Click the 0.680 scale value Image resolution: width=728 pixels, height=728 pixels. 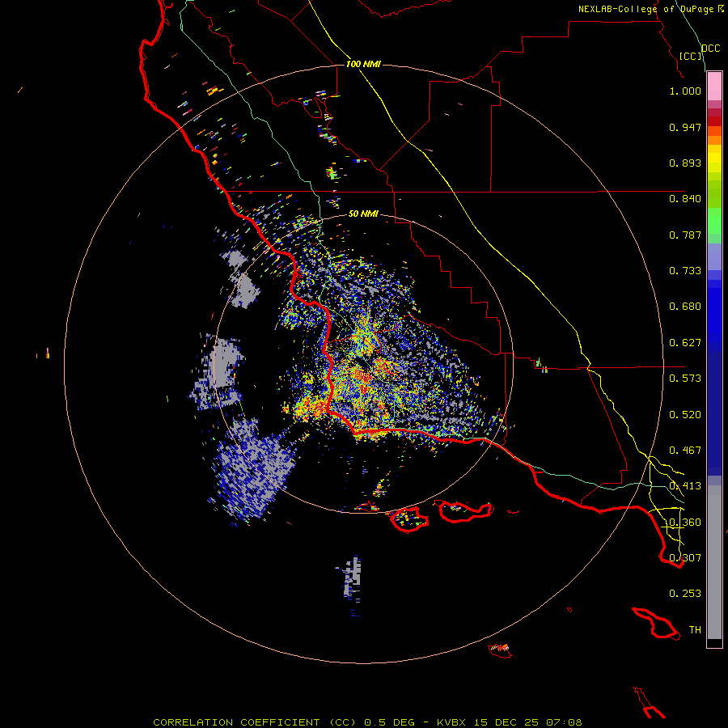[685, 307]
